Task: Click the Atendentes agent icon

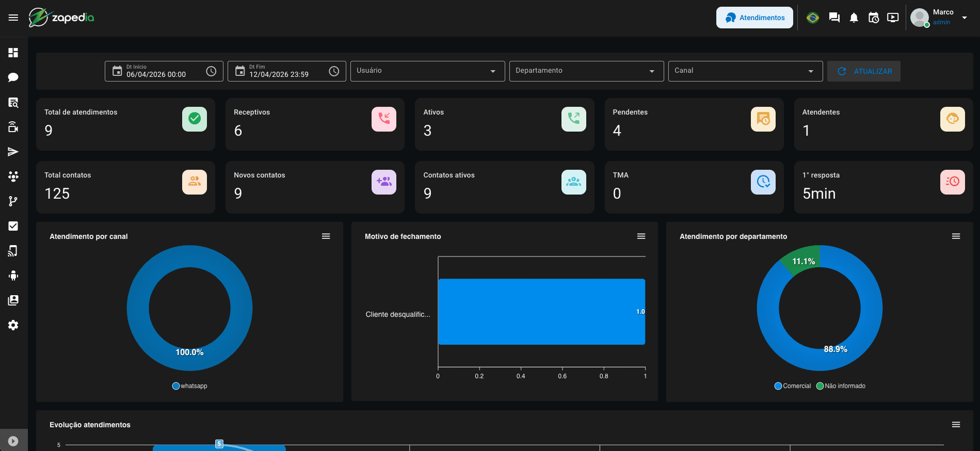Action: point(953,119)
